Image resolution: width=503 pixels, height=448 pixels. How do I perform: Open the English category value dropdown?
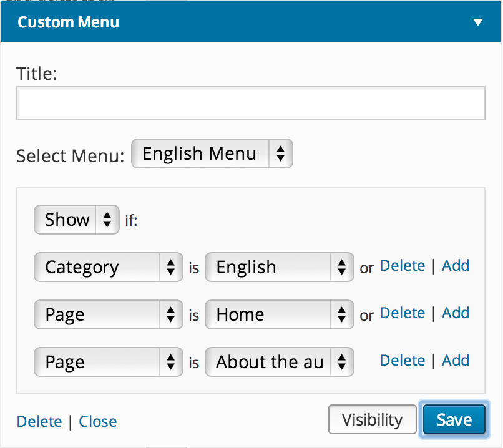point(279,267)
